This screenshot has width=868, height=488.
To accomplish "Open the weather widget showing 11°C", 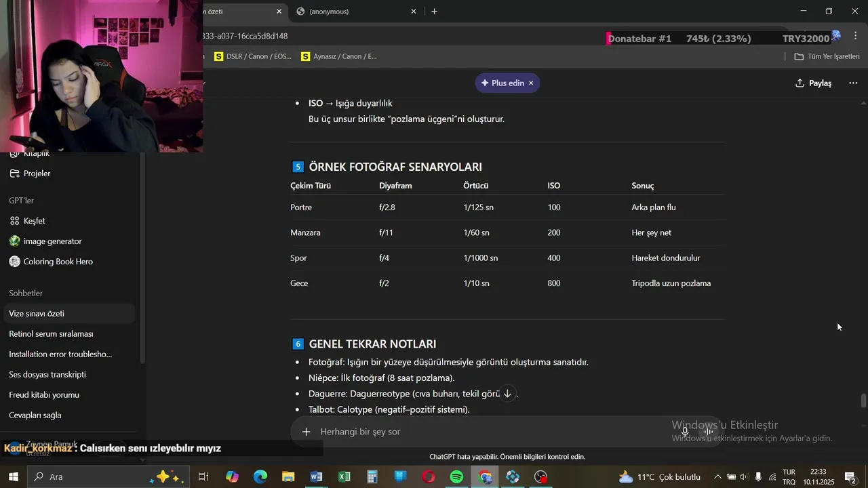I will pyautogui.click(x=659, y=477).
